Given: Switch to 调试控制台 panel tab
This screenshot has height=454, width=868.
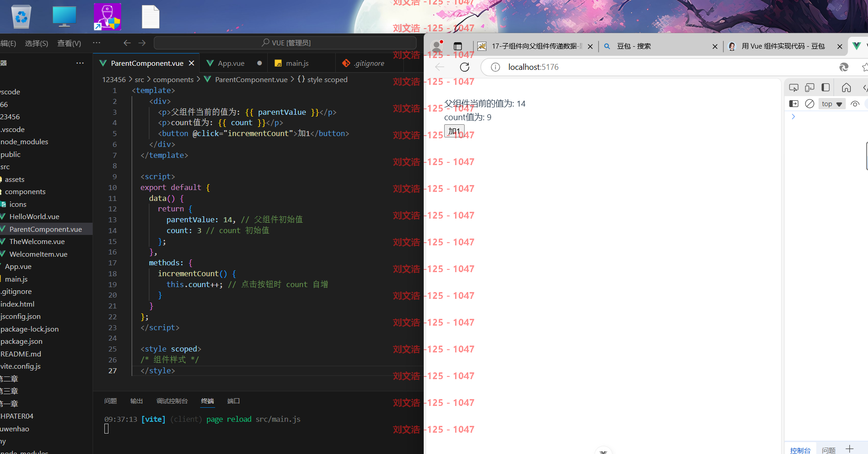Looking at the screenshot, I should click(x=172, y=401).
